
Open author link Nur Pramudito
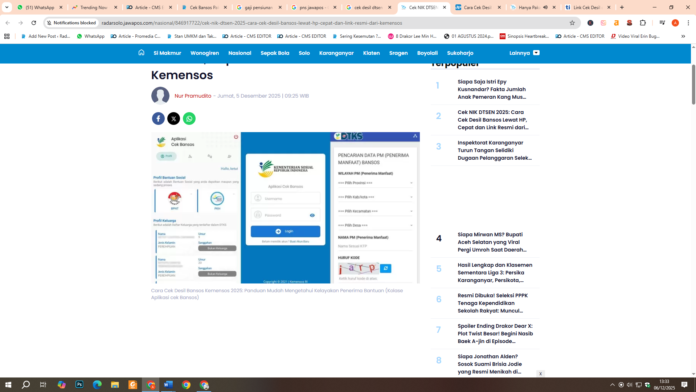tap(193, 96)
